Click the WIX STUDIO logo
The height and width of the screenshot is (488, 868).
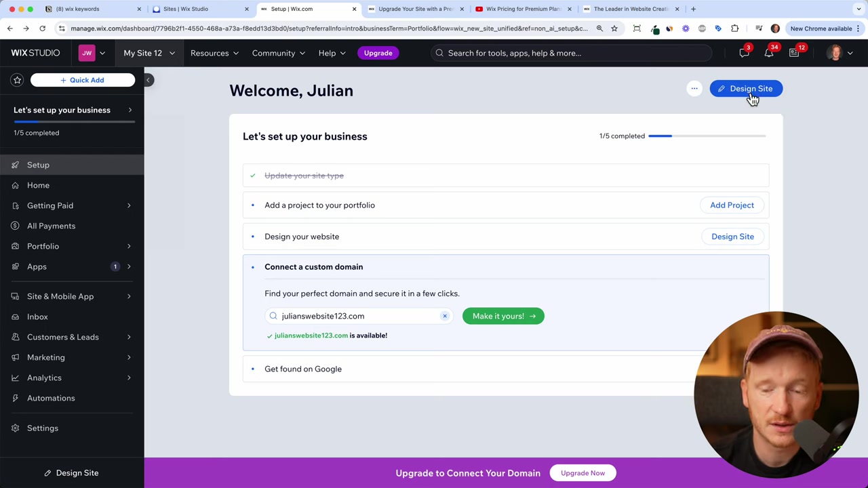coord(35,53)
